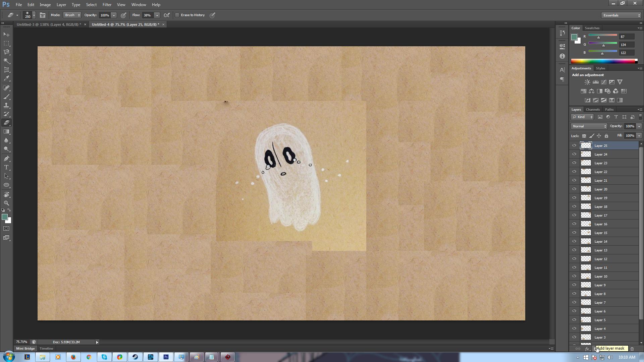The image size is (644, 362).
Task: Open the Essentials workspace dropdown
Action: point(621,15)
